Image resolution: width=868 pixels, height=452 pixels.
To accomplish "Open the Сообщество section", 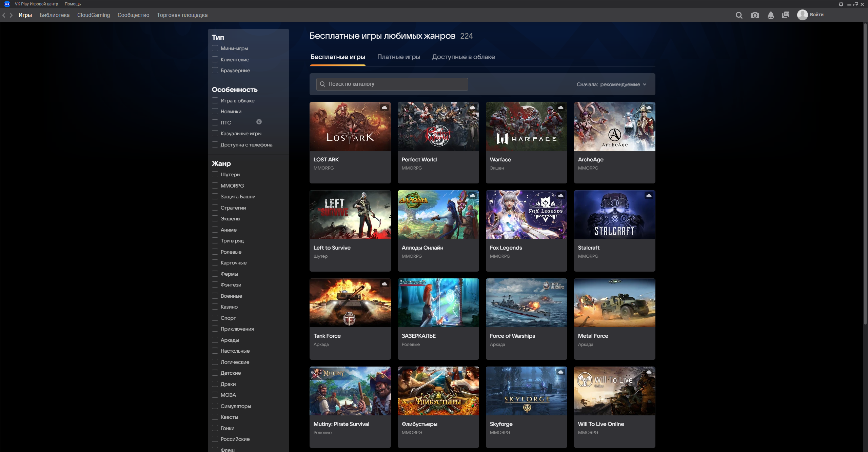I will (x=133, y=15).
